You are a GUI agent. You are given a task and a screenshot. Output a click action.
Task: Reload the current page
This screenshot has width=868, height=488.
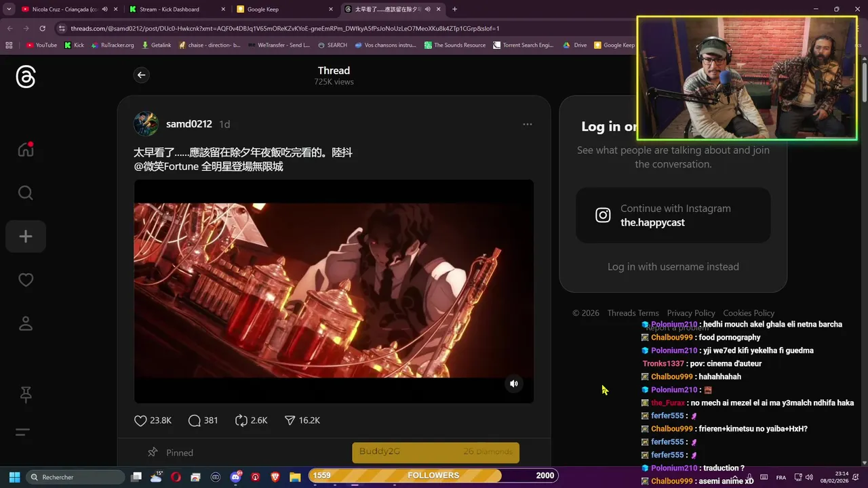tap(43, 28)
